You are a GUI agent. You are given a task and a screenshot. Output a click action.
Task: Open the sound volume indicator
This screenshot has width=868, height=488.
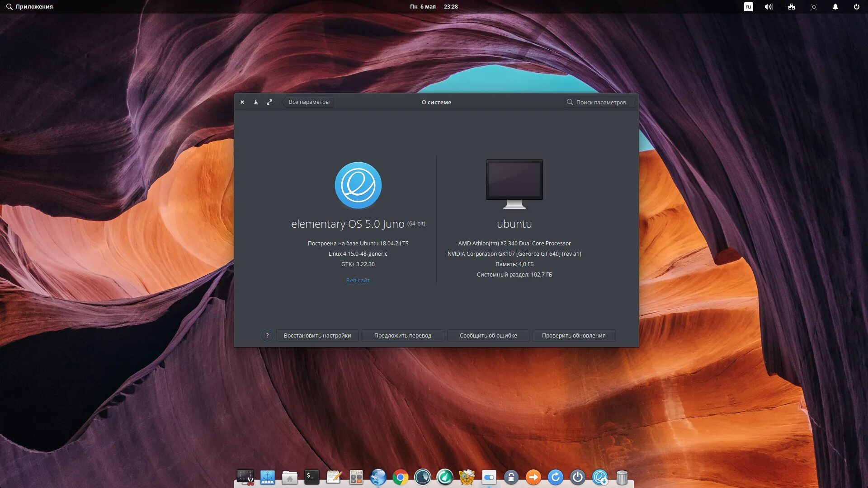(769, 7)
